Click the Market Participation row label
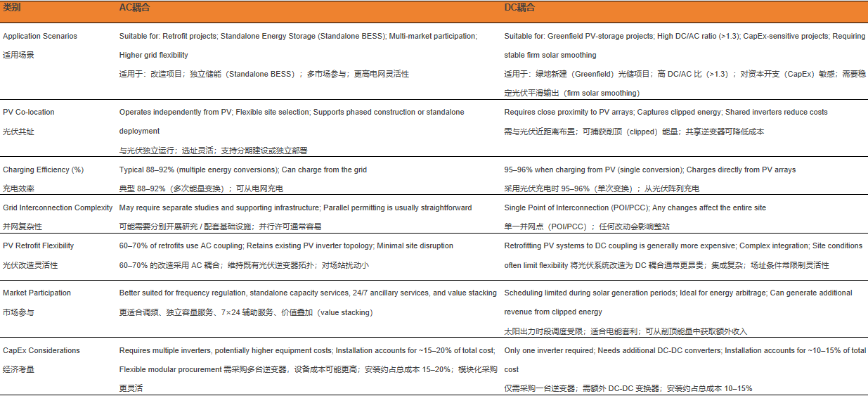The height and width of the screenshot is (396, 868). (x=37, y=293)
